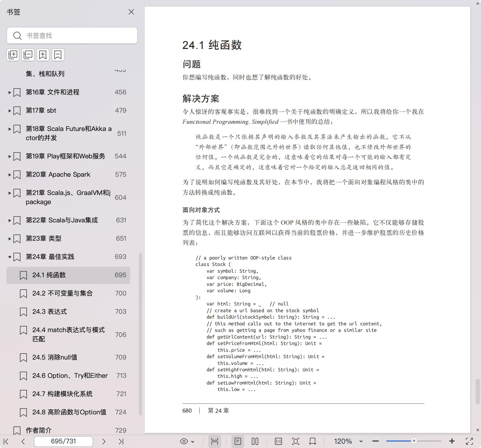Open bookmark 第16章 文件和进程

coord(52,92)
